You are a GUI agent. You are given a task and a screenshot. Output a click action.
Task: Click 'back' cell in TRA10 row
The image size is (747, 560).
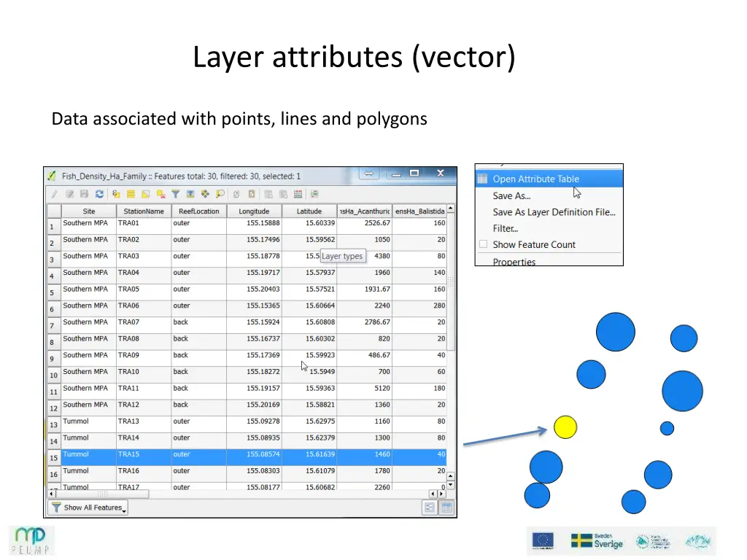pos(199,375)
